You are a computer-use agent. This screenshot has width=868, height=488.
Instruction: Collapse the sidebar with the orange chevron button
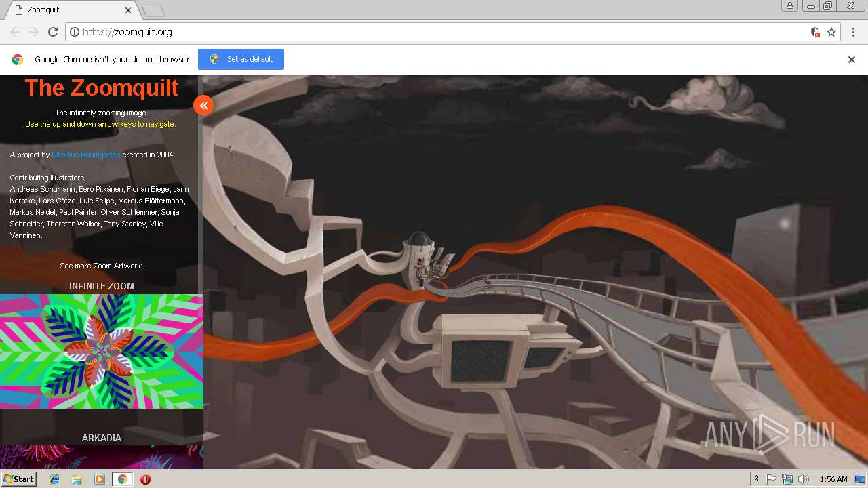[x=203, y=105]
